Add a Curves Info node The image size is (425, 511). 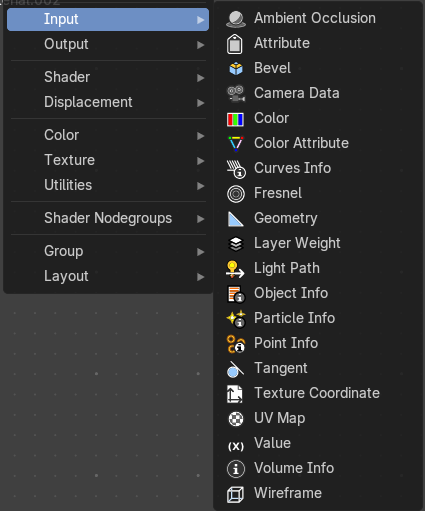point(319,169)
